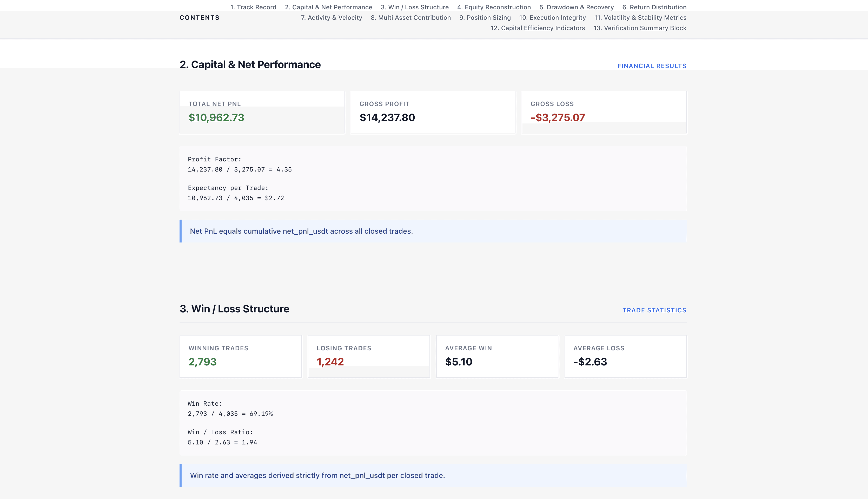The height and width of the screenshot is (499, 868).
Task: Open Capital Efficiency Indicators link
Action: click(538, 28)
